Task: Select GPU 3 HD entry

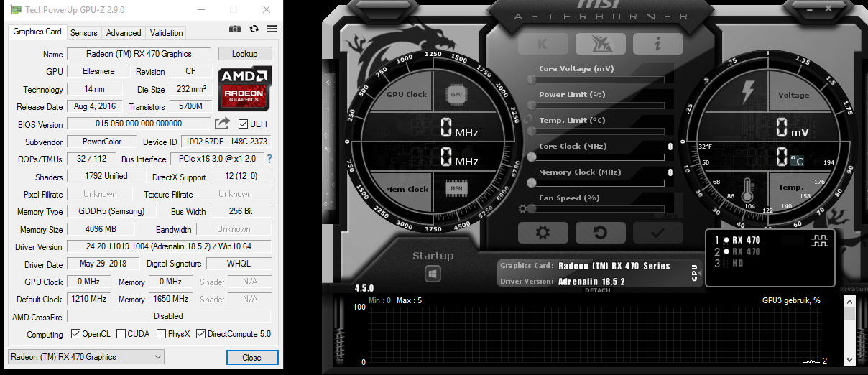Action: (729, 264)
